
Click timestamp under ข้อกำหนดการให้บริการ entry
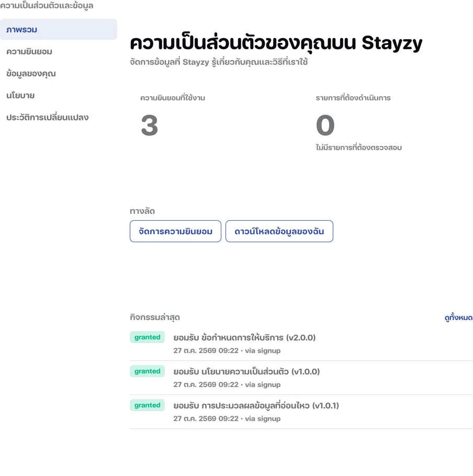tap(227, 350)
